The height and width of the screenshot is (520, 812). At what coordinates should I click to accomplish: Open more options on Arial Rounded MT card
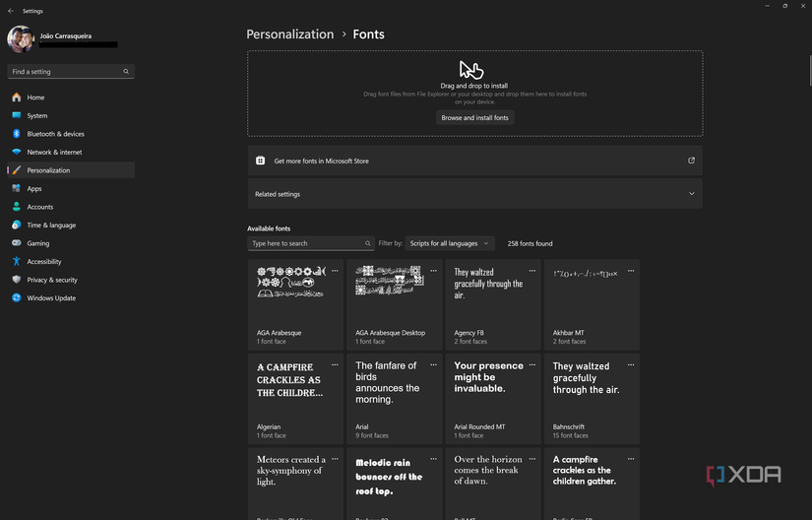[x=532, y=364]
